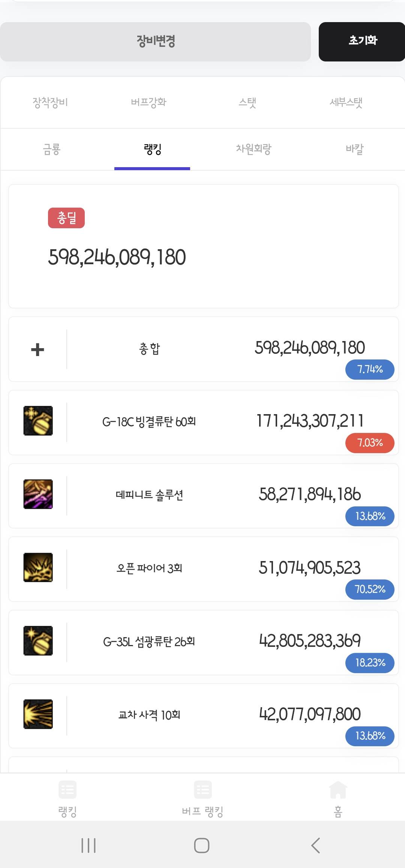Select the 금룡 sub-tab

(52, 149)
